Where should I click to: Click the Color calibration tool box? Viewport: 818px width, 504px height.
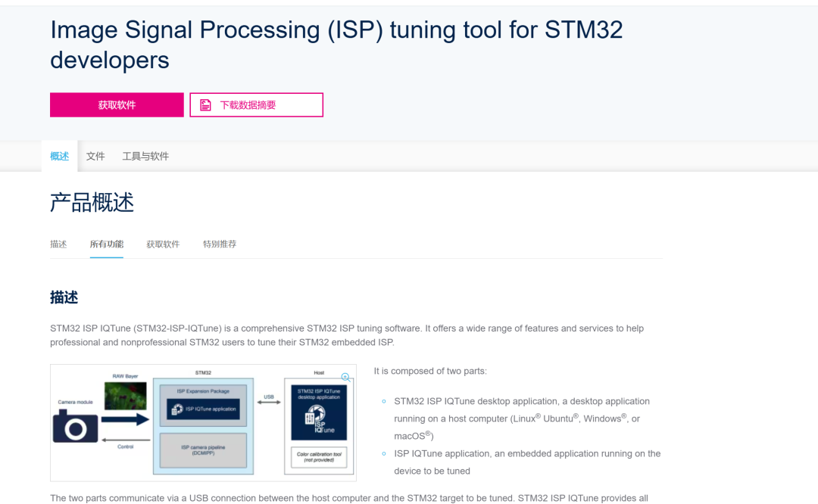tap(319, 457)
